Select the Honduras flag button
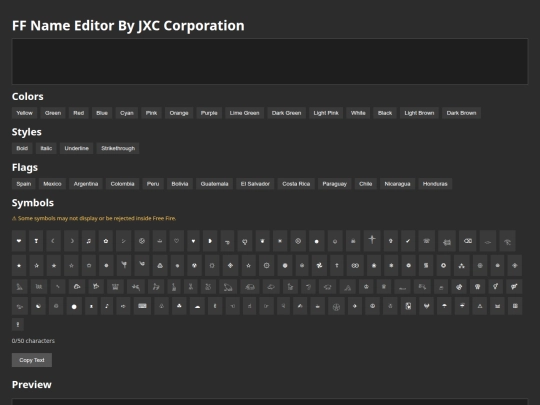 pyautogui.click(x=435, y=184)
